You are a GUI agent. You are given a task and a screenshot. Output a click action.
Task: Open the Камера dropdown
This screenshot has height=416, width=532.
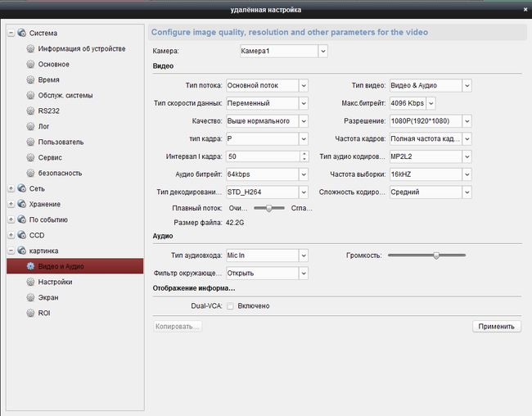pos(323,52)
